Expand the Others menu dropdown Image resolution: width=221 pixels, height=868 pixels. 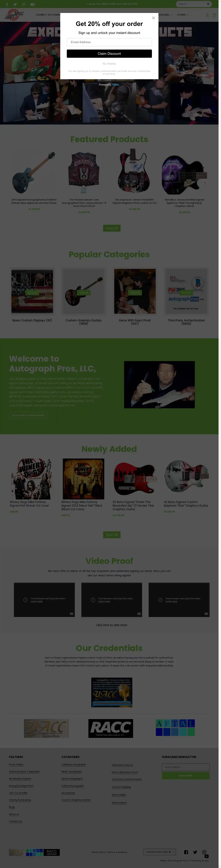point(183,15)
